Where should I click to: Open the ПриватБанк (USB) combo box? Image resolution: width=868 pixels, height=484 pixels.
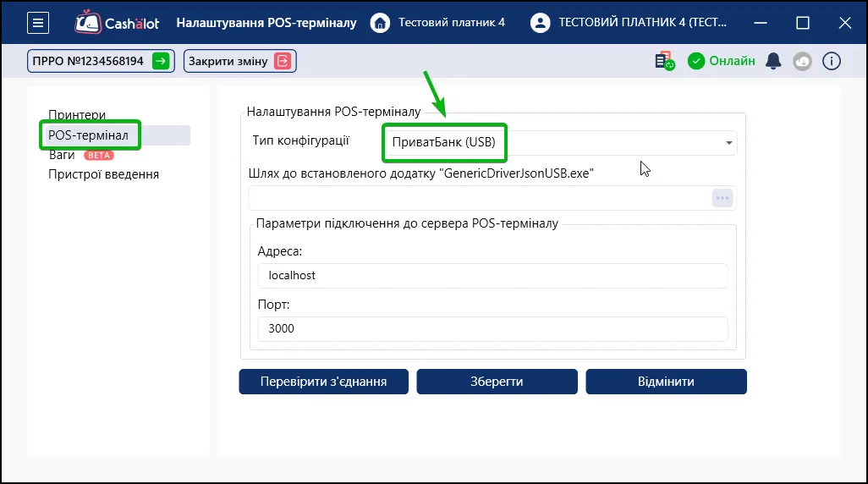coord(560,143)
